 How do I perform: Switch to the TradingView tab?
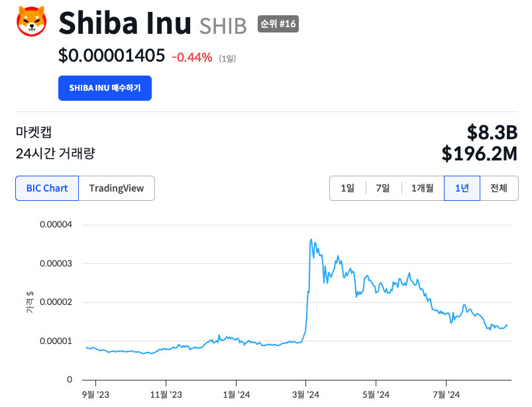(x=117, y=188)
